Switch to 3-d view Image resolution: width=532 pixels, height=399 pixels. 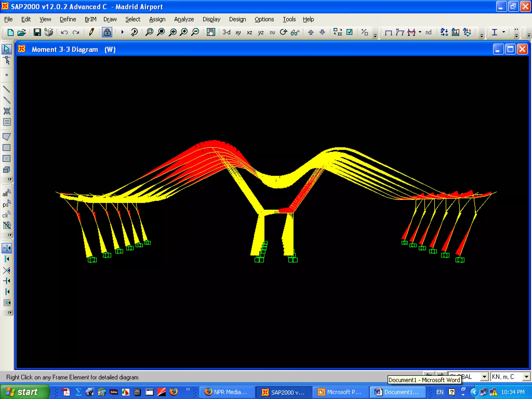point(226,32)
